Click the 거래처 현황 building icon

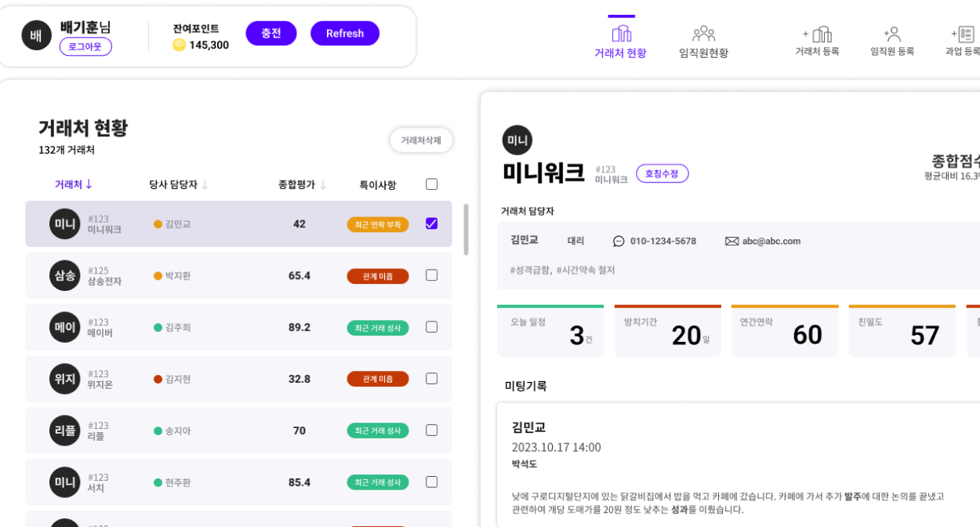pos(621,34)
